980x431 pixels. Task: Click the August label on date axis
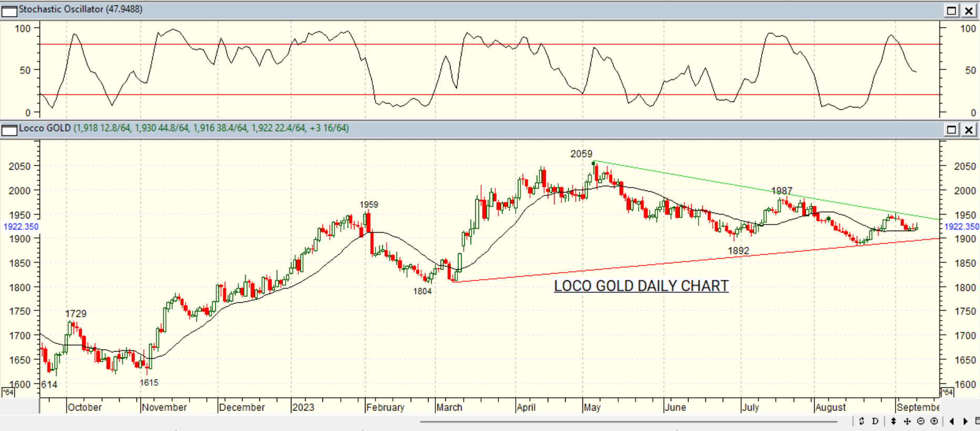pyautogui.click(x=831, y=407)
